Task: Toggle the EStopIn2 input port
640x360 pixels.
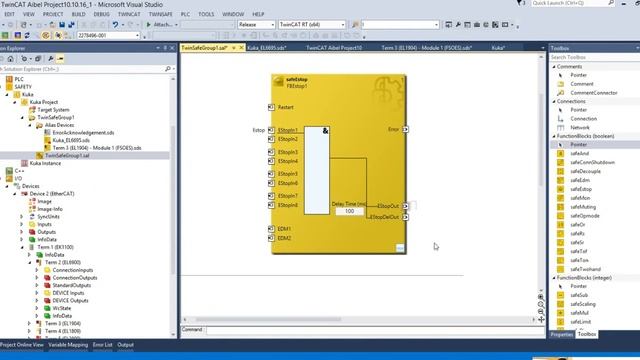Action: tap(271, 139)
